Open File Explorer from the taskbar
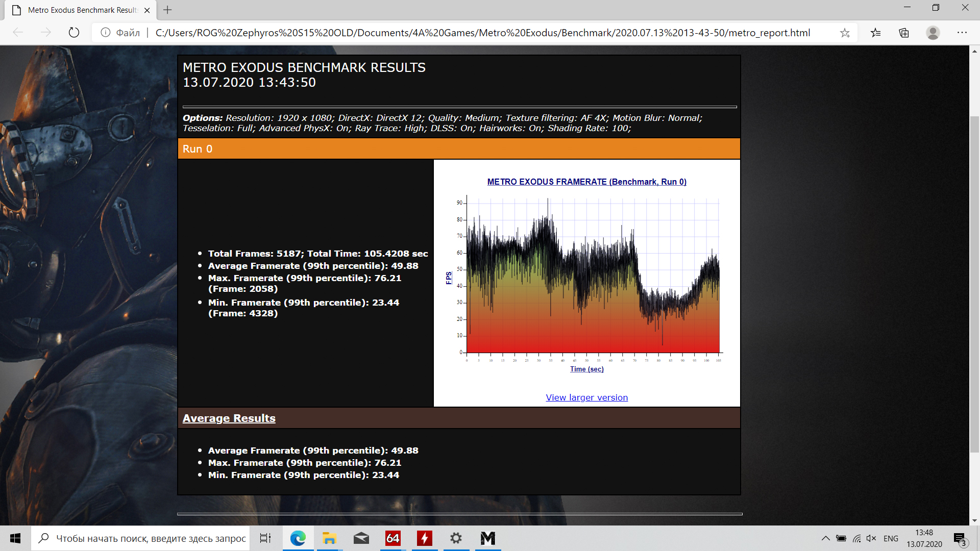 pos(329,538)
